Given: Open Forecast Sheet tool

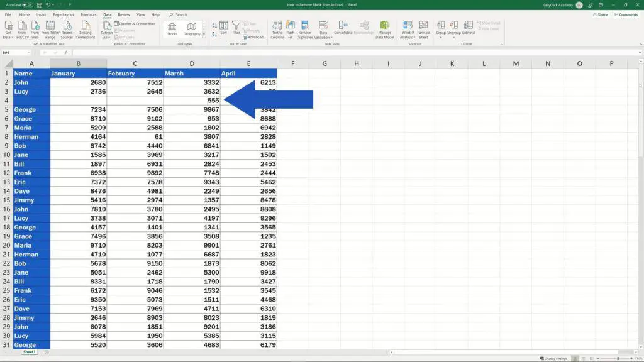Looking at the screenshot, I should click(x=423, y=30).
